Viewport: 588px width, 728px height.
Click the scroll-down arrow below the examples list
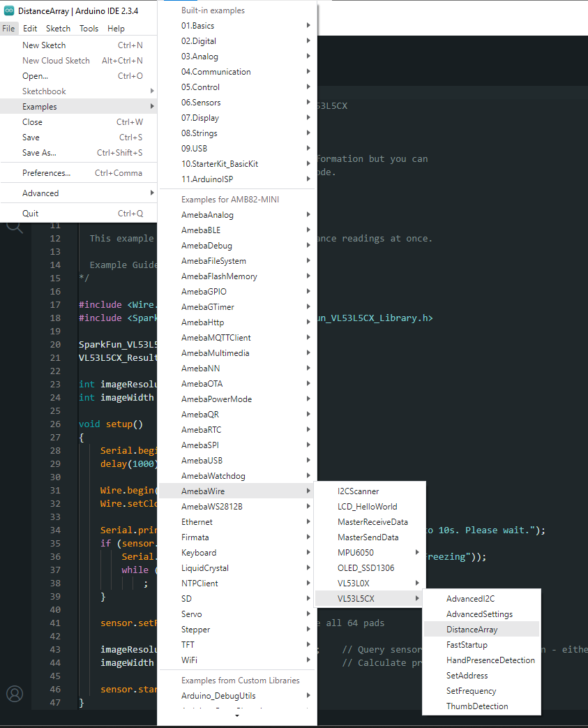[x=237, y=716]
